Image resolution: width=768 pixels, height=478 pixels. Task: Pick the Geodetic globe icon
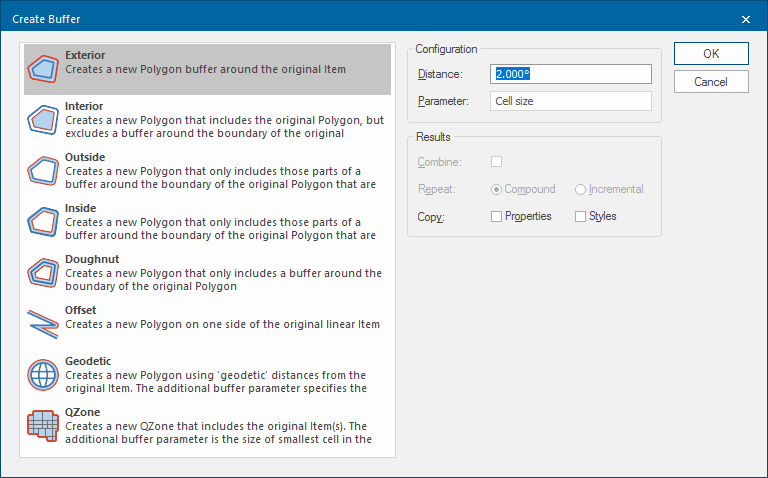coord(43,374)
